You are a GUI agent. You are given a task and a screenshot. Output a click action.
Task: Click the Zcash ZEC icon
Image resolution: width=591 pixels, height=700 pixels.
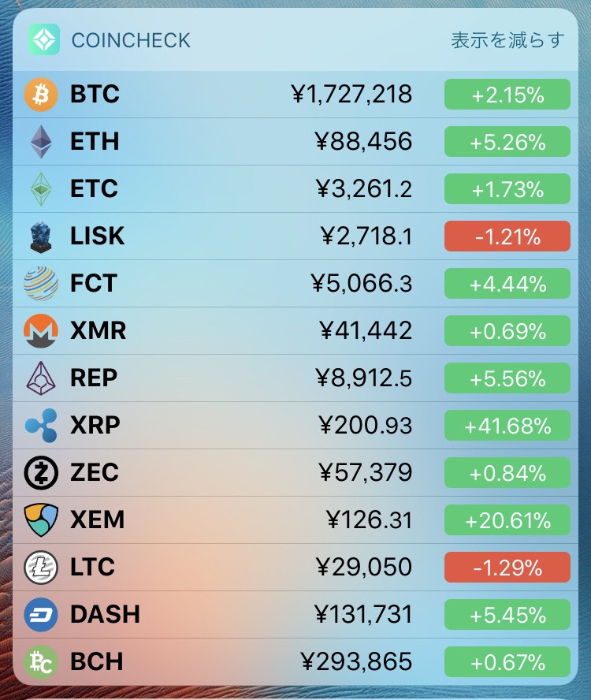coord(41,473)
